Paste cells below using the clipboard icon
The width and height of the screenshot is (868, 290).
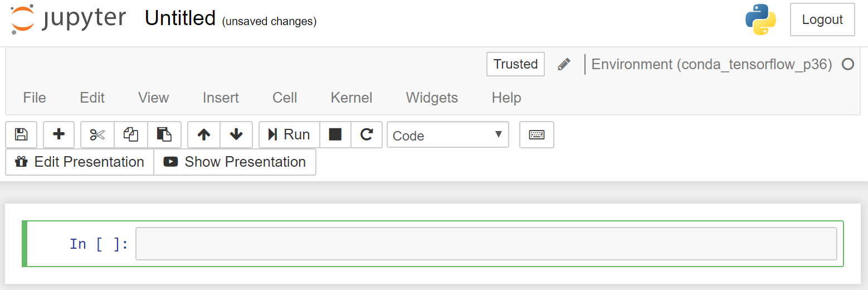click(x=164, y=134)
